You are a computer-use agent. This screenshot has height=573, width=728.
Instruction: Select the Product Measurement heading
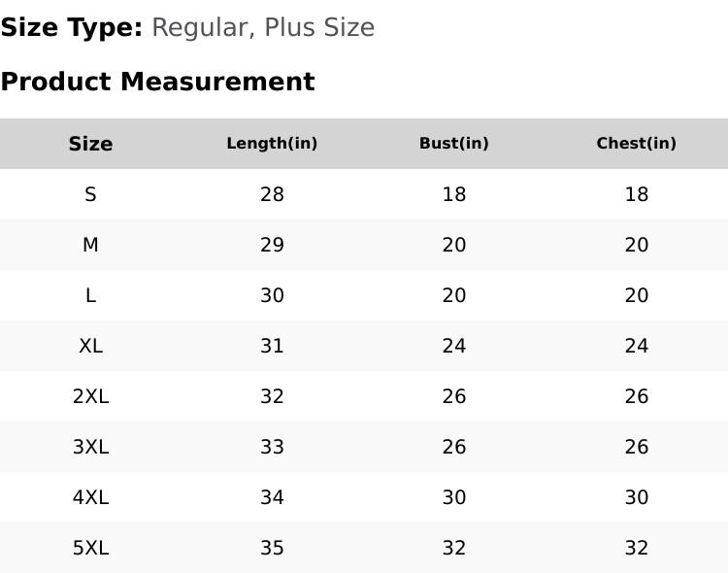[157, 82]
